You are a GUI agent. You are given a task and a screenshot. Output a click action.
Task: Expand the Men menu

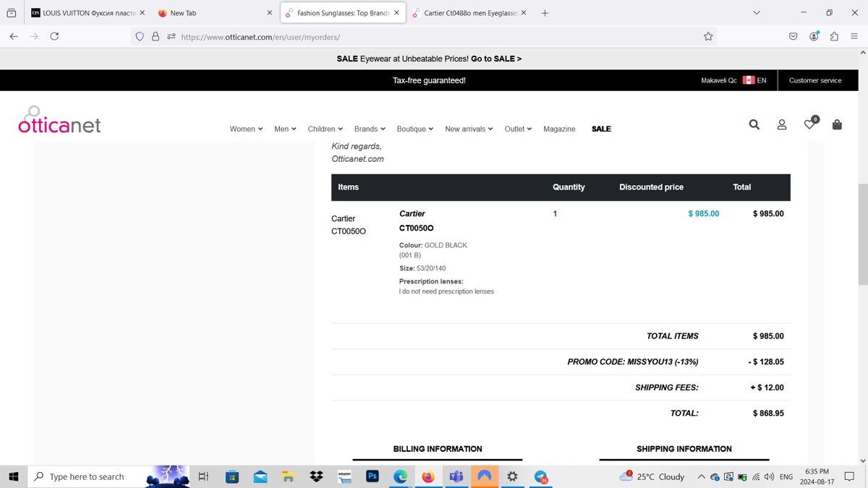tap(285, 129)
